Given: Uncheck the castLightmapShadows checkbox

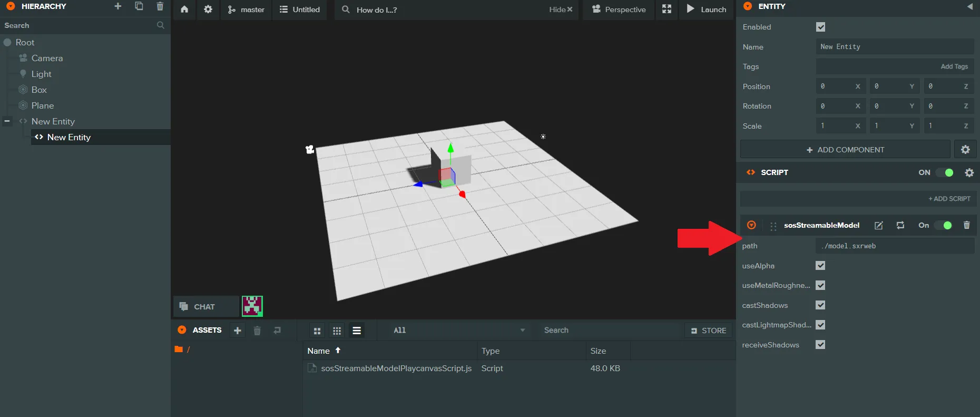Looking at the screenshot, I should click(820, 325).
